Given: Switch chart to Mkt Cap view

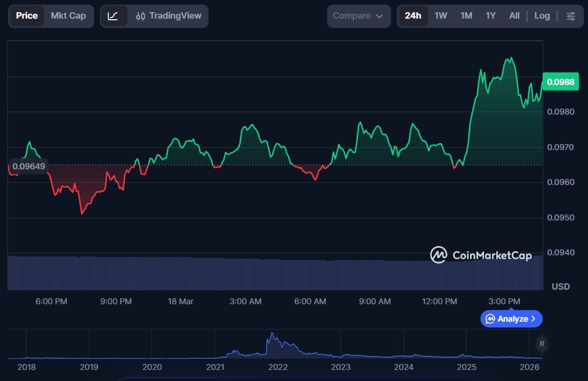Looking at the screenshot, I should [68, 16].
